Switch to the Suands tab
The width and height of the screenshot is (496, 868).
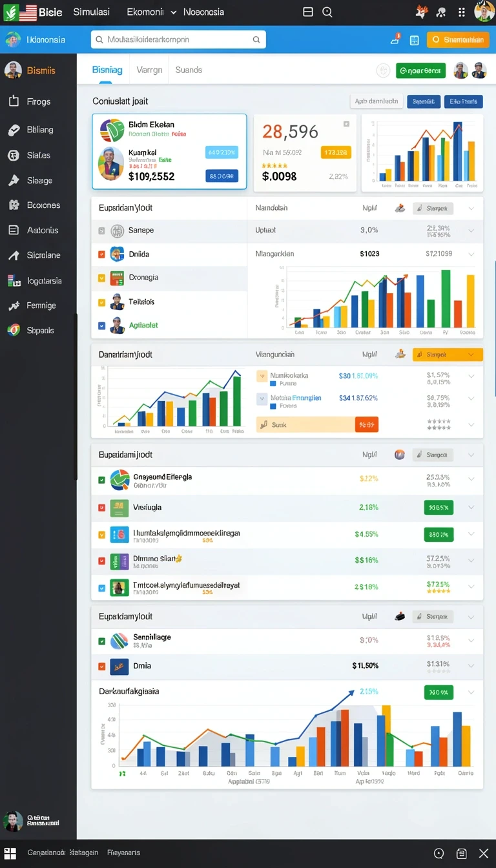(189, 70)
